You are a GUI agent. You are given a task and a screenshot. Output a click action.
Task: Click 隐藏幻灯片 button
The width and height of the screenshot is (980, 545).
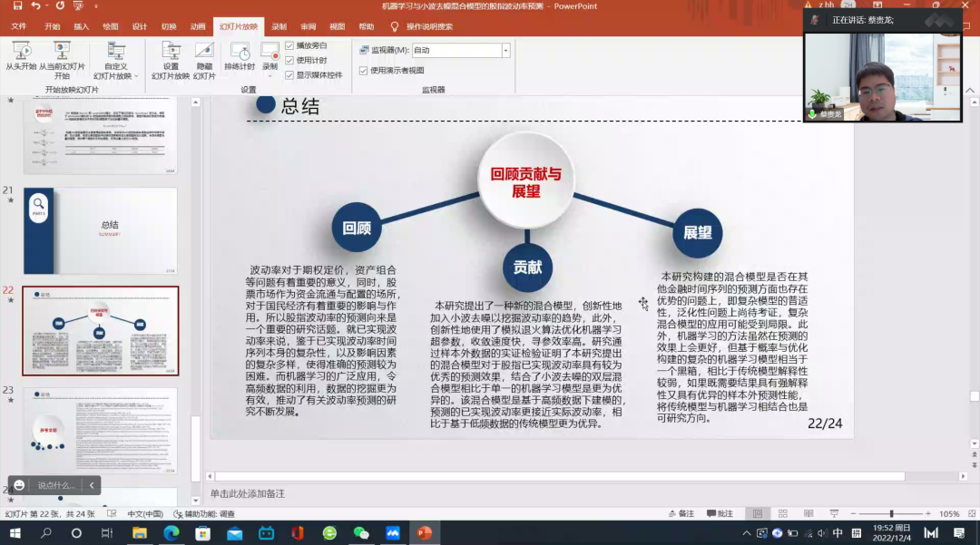204,60
